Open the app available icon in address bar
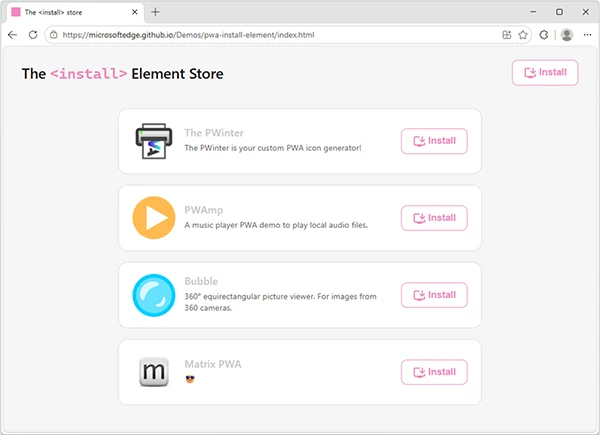The width and height of the screenshot is (600, 435). point(507,35)
